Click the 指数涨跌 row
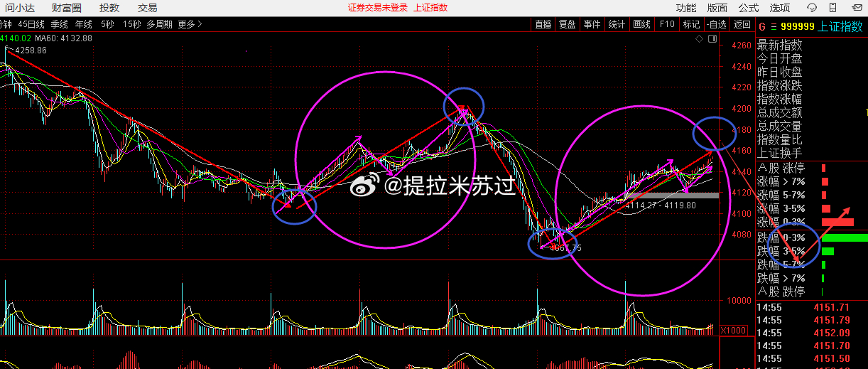 point(780,85)
